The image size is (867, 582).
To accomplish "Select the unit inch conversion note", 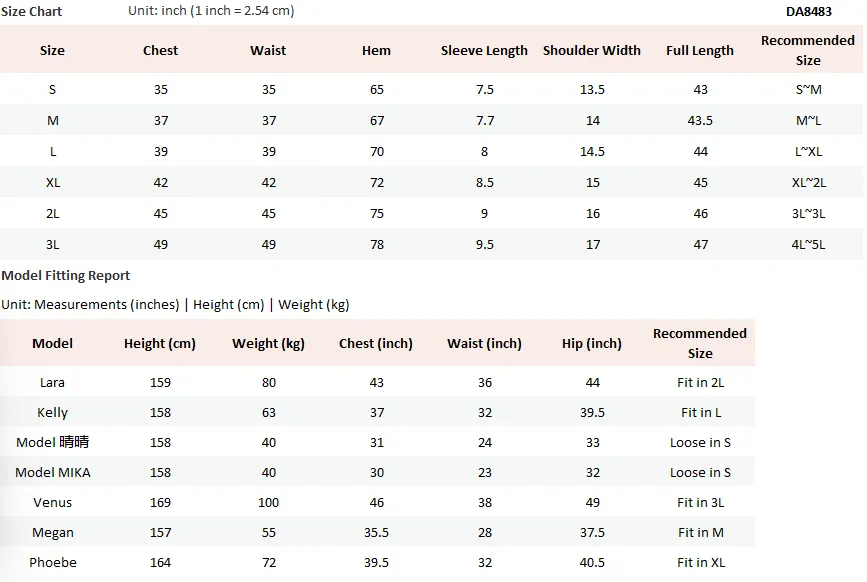I will (x=211, y=11).
